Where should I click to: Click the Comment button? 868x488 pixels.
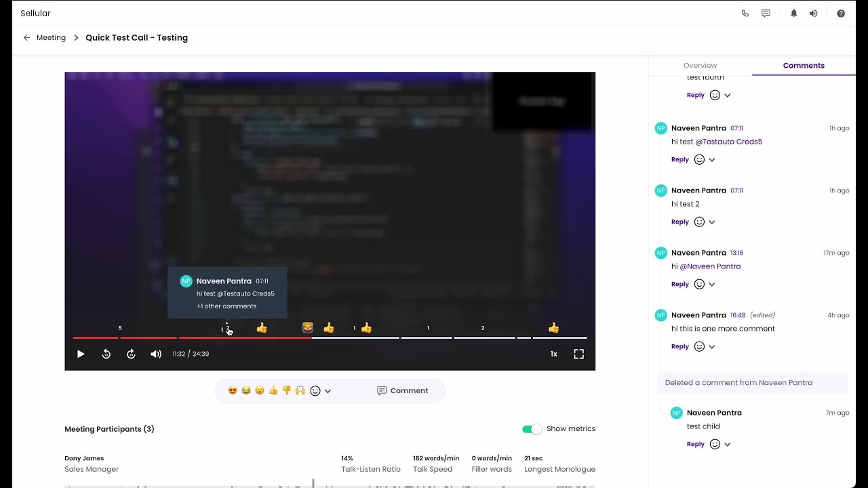coord(403,391)
